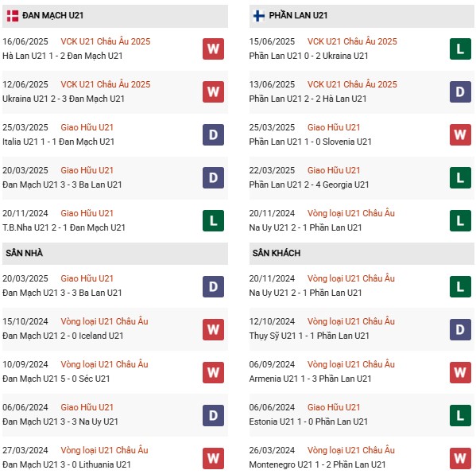Click W badge for Phần Lan 1-0 Slovenia
This screenshot has height=474, width=476.
460,134
